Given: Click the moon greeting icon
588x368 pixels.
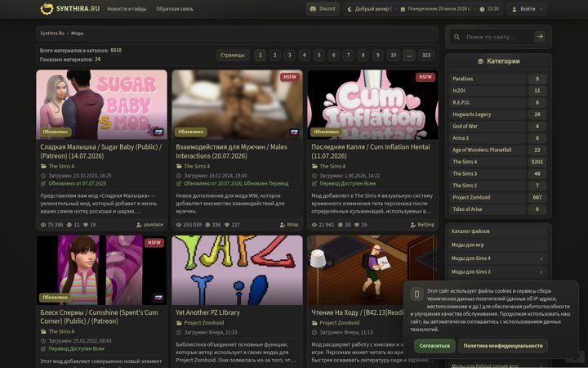Looking at the screenshot, I should pyautogui.click(x=350, y=9).
